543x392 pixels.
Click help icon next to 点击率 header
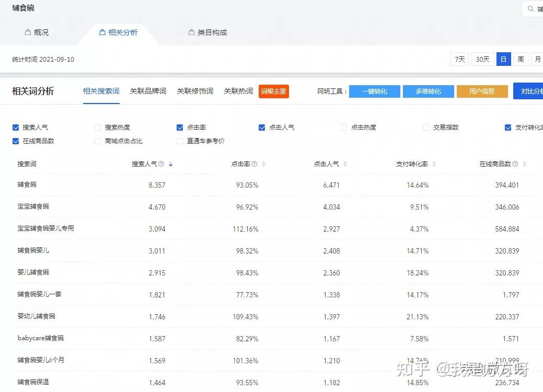point(254,164)
